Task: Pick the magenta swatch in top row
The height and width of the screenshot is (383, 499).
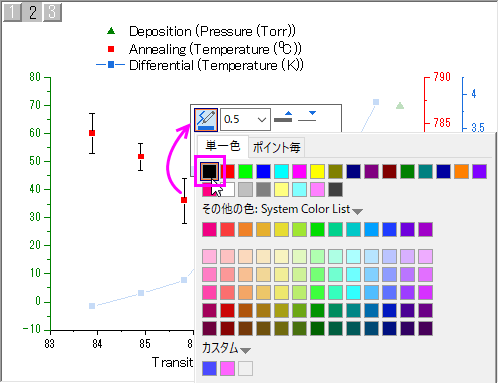Action: pyautogui.click(x=299, y=171)
